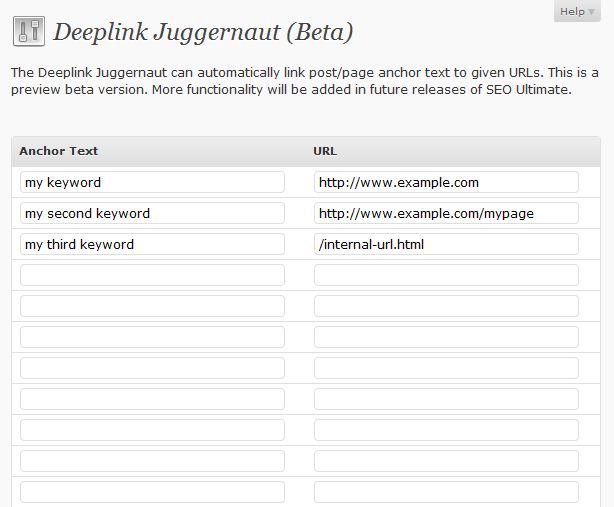This screenshot has width=614, height=507.
Task: Focus the fifth empty Anchor Text field
Action: (x=152, y=399)
